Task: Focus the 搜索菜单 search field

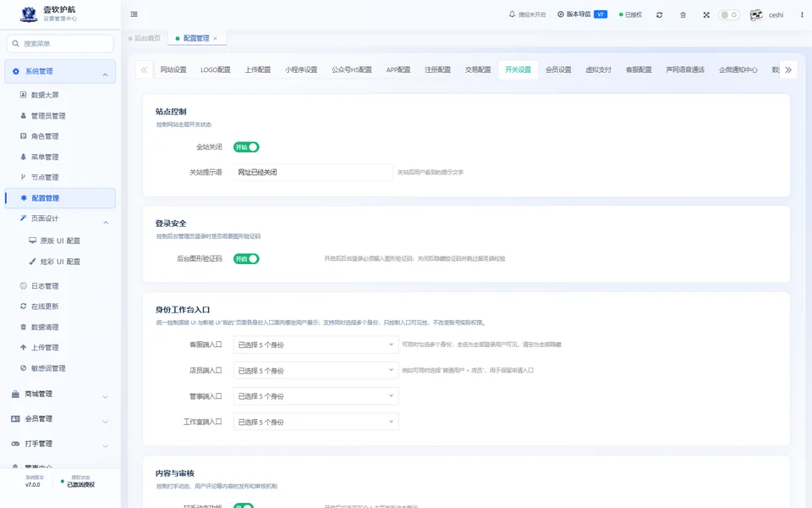Action: 60,43
